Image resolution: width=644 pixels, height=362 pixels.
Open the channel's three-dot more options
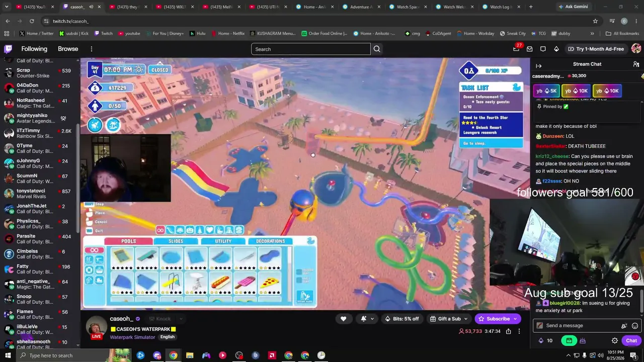tap(519, 331)
